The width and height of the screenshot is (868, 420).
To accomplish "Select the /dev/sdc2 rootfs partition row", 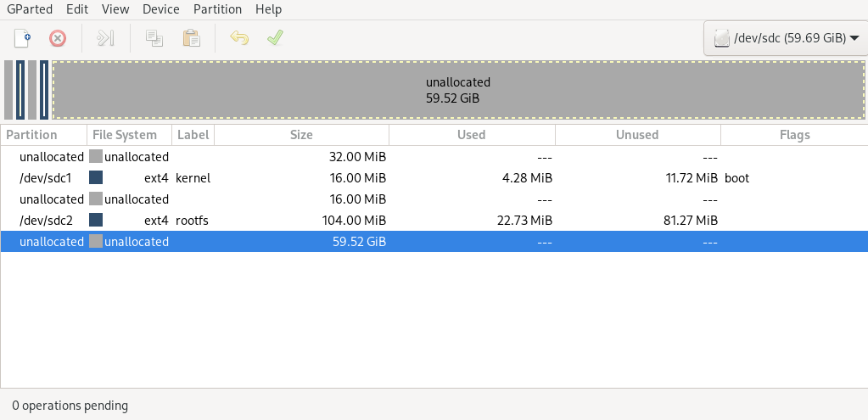I will (x=434, y=221).
